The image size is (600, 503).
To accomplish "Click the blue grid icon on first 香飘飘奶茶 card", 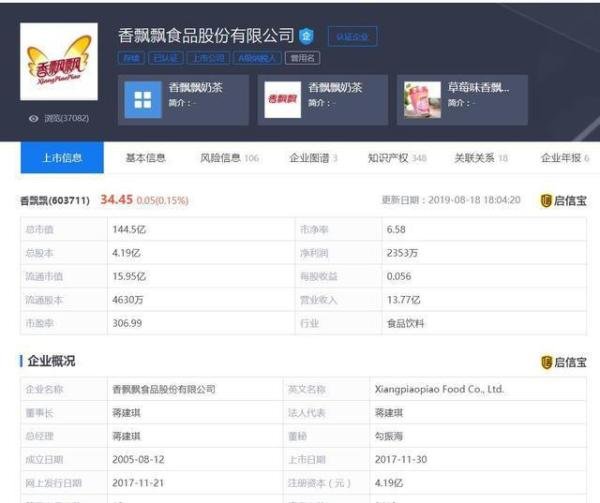I will tap(143, 100).
